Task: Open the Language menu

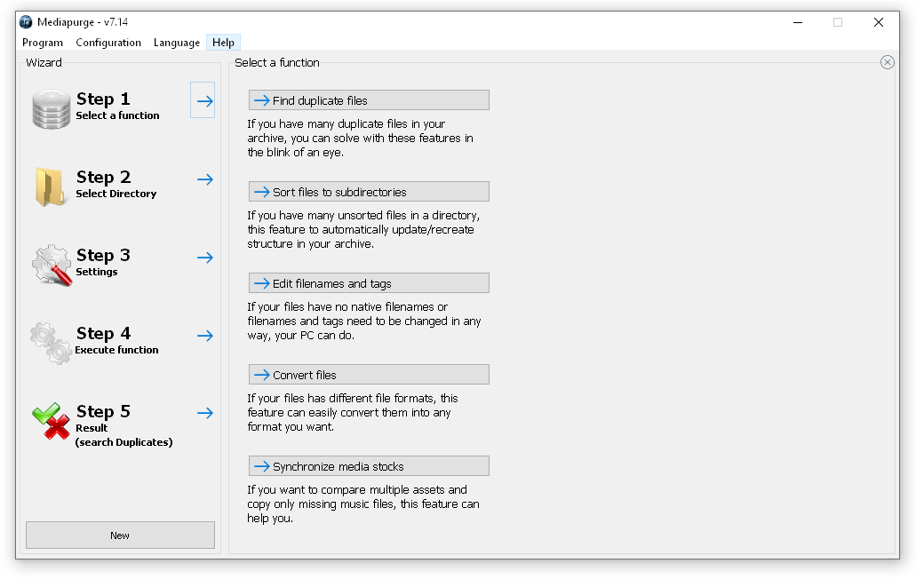Action: click(176, 43)
